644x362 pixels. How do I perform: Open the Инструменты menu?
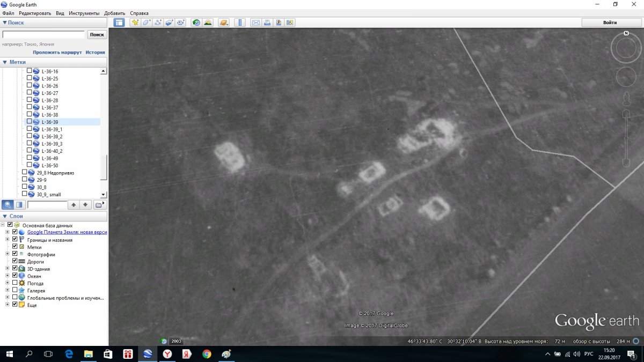click(x=84, y=13)
